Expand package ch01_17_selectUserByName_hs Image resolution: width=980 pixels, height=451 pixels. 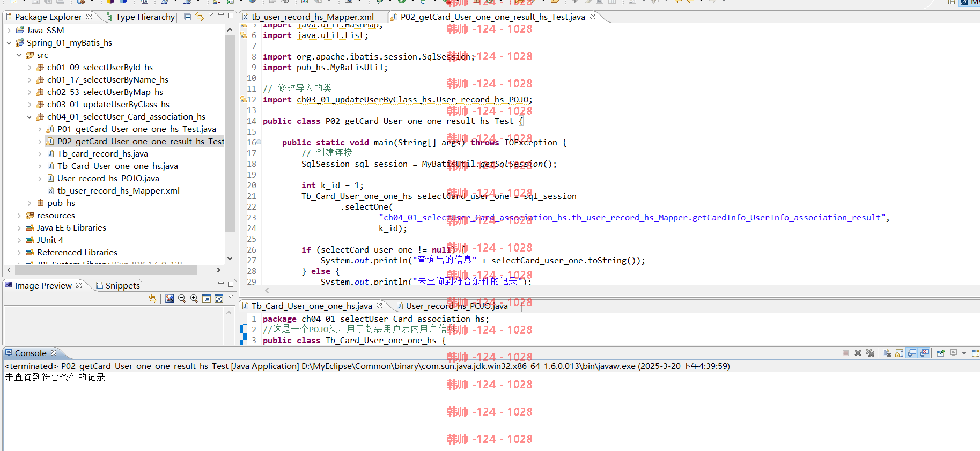tap(30, 80)
